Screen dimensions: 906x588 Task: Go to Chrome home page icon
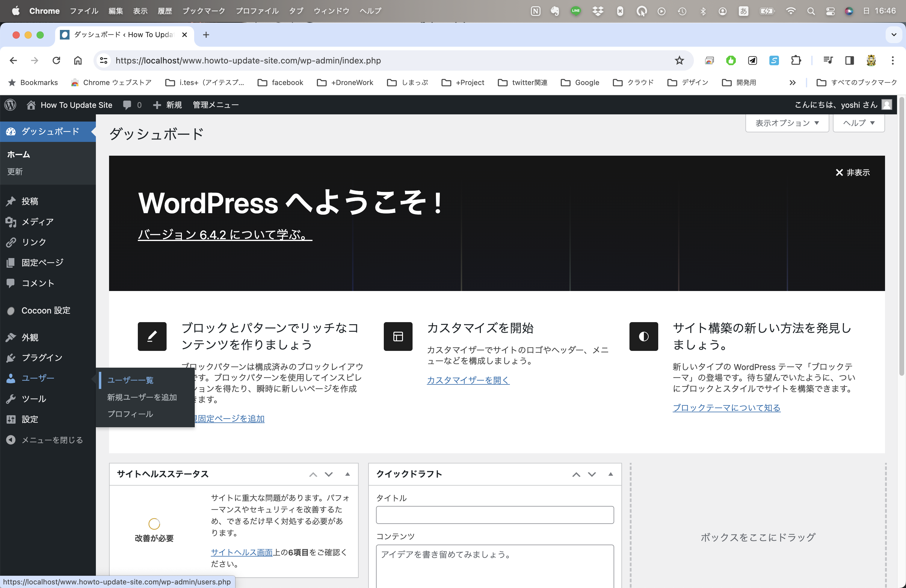pos(78,60)
